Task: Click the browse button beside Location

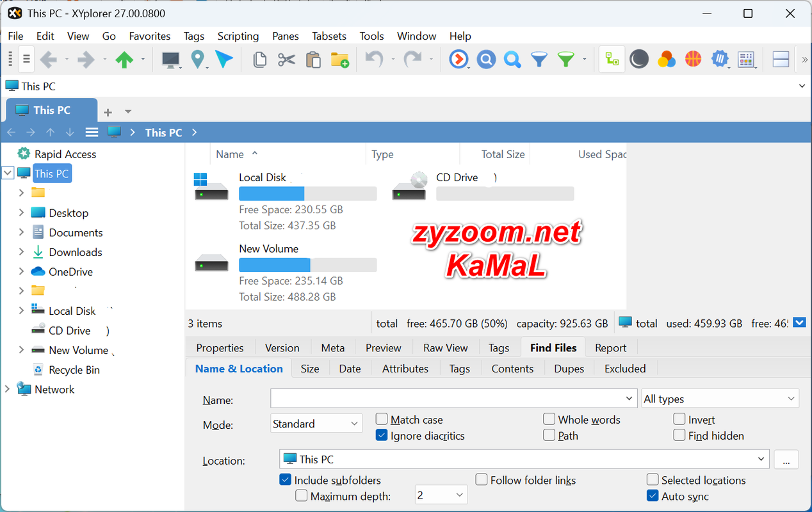Action: [x=786, y=459]
